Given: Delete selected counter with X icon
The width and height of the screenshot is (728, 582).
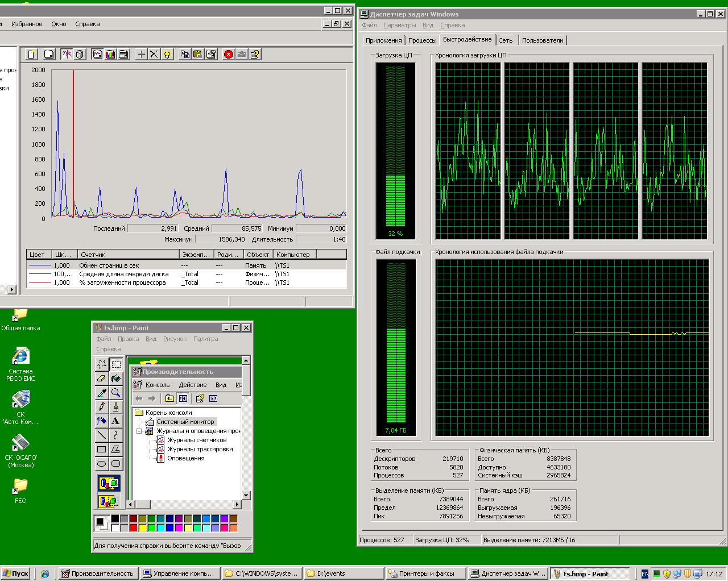Looking at the screenshot, I should pyautogui.click(x=154, y=54).
